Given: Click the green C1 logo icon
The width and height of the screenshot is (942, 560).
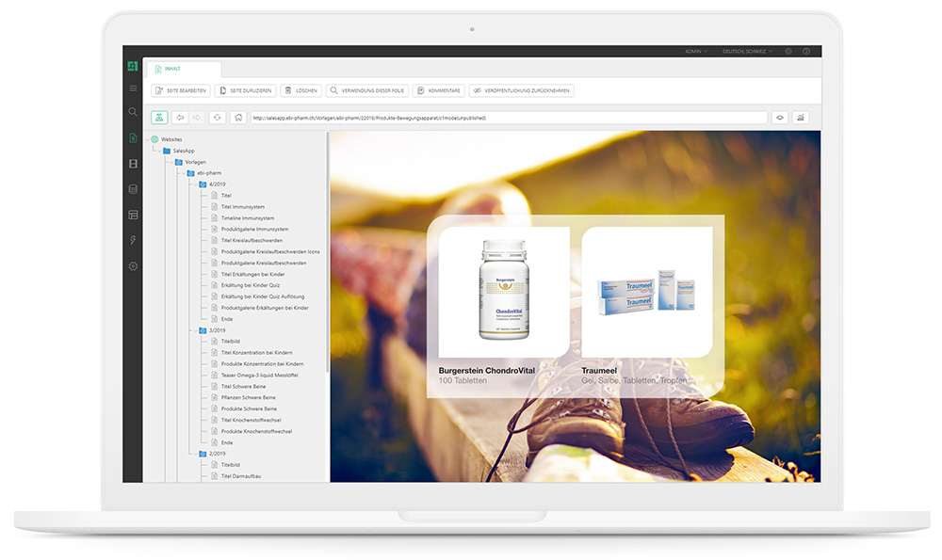Looking at the screenshot, I should click(x=133, y=66).
